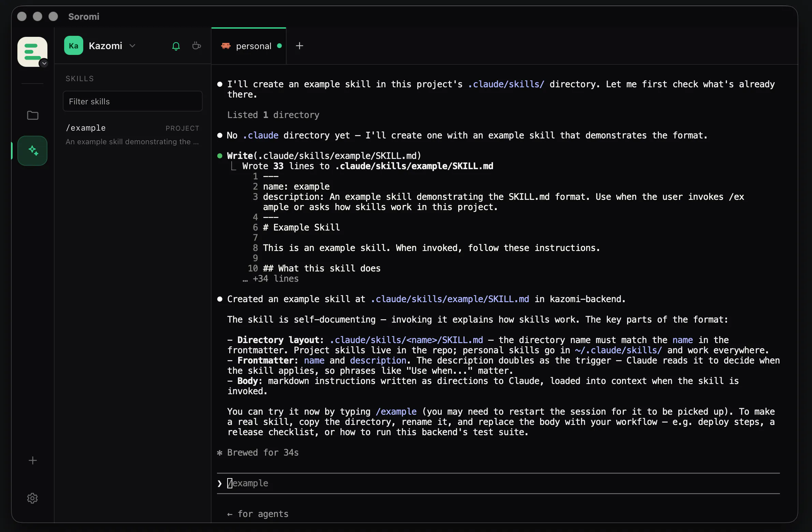Switch to the personal tab

tap(249, 46)
